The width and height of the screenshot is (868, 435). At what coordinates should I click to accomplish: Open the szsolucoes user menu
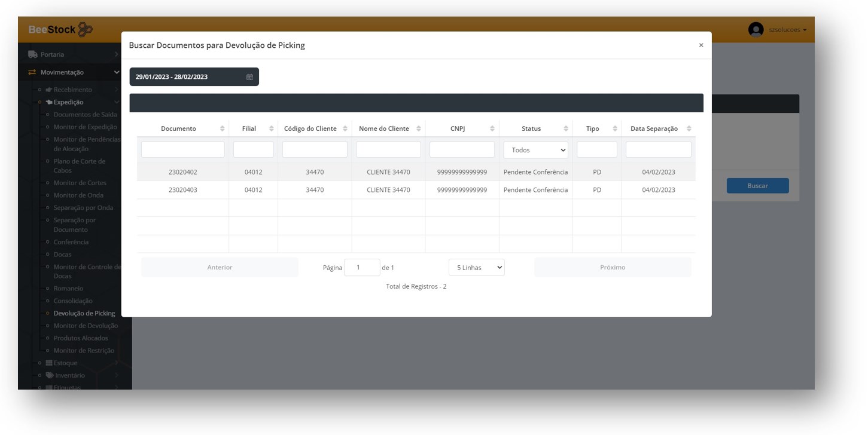click(x=787, y=30)
